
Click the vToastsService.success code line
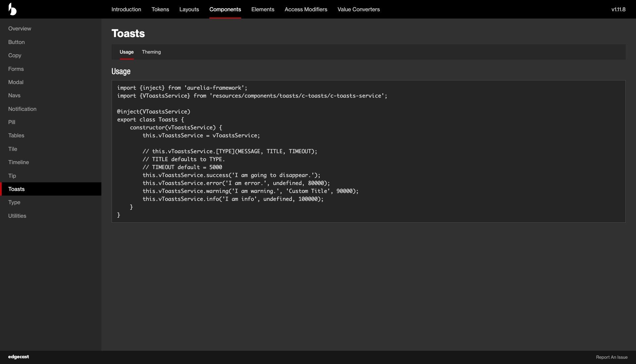click(x=232, y=175)
